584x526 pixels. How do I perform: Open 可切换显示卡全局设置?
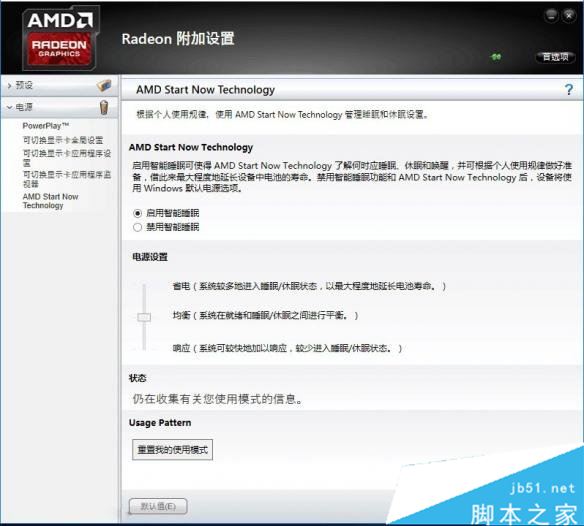coord(63,140)
